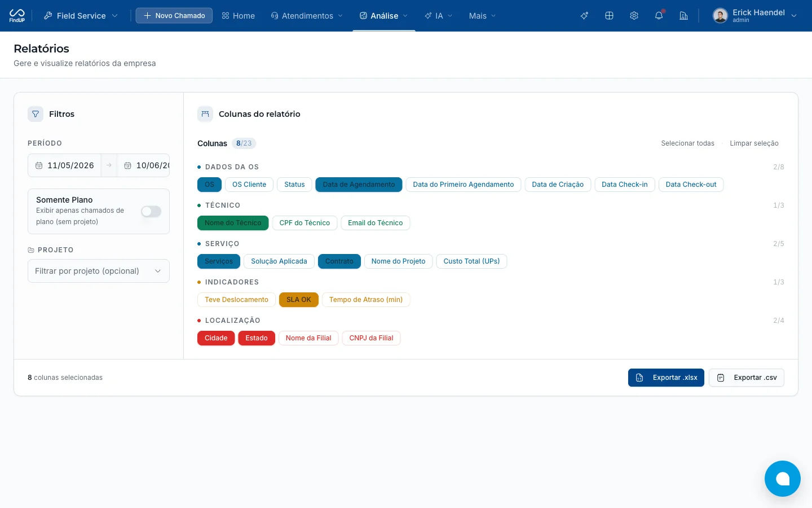Image resolution: width=812 pixels, height=508 pixels.
Task: Select the Data Check-out chip
Action: [x=691, y=185]
